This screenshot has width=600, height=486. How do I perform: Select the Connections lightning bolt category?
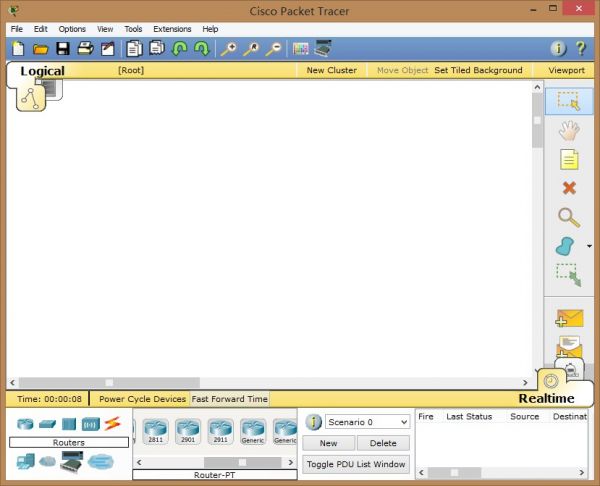point(112,423)
